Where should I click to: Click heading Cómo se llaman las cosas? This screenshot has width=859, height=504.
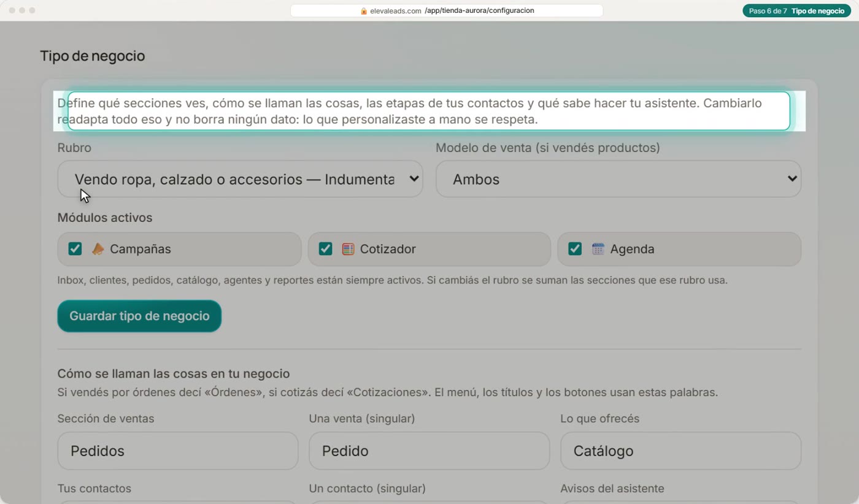[x=174, y=374]
